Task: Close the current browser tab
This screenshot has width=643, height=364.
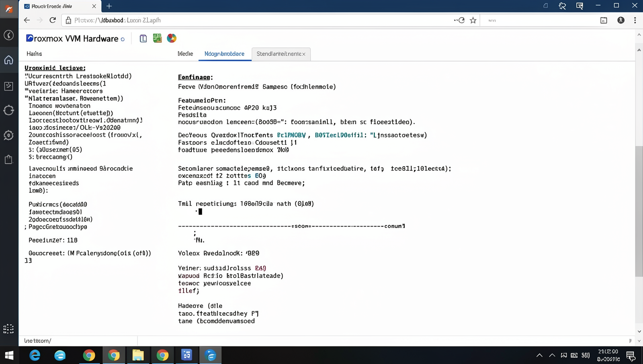Action: click(x=94, y=6)
